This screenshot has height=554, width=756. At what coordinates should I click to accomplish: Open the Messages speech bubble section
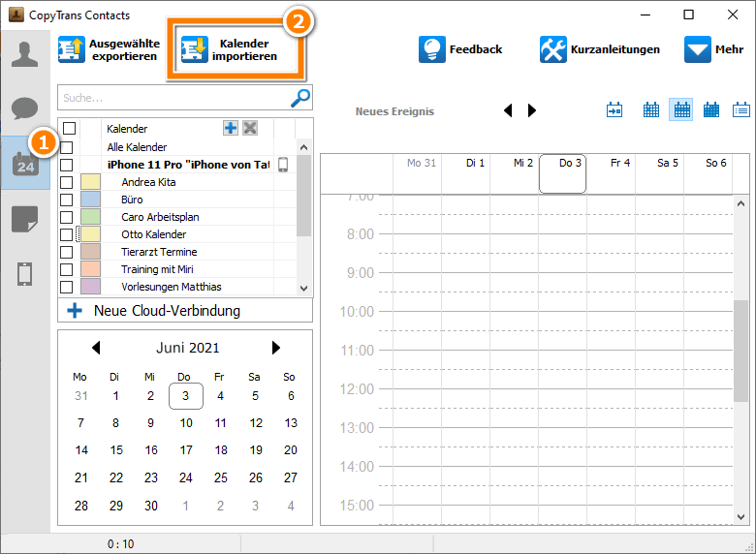point(24,108)
